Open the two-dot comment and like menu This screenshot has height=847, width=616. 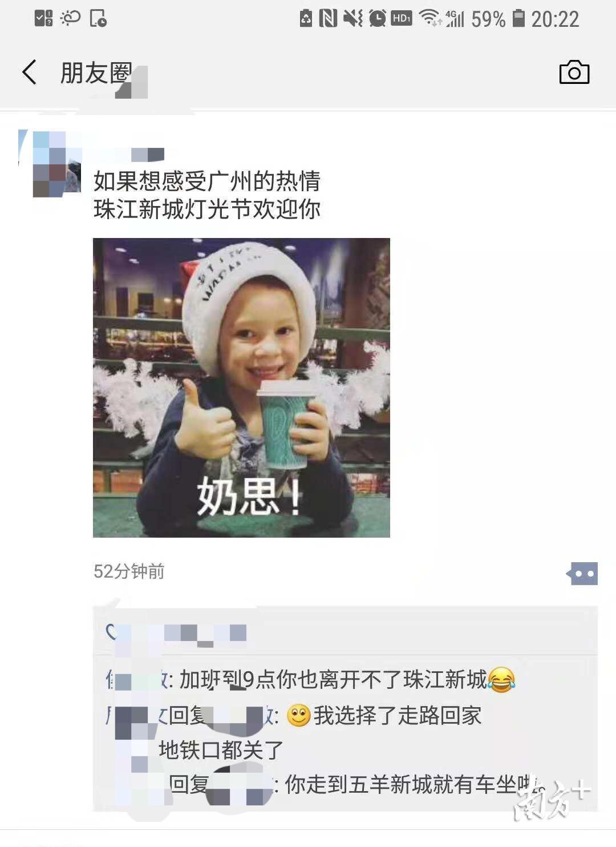pos(582,573)
